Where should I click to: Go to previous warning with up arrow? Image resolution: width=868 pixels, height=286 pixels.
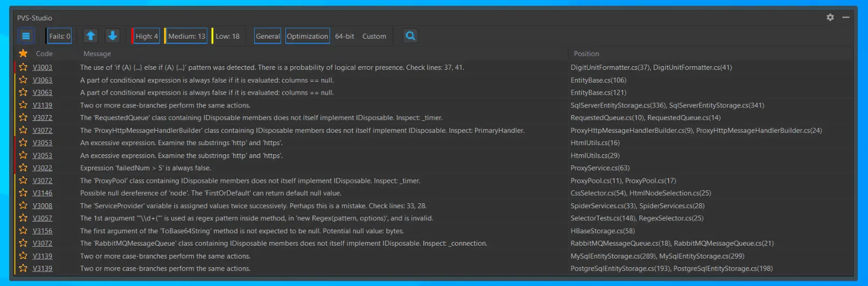point(90,36)
